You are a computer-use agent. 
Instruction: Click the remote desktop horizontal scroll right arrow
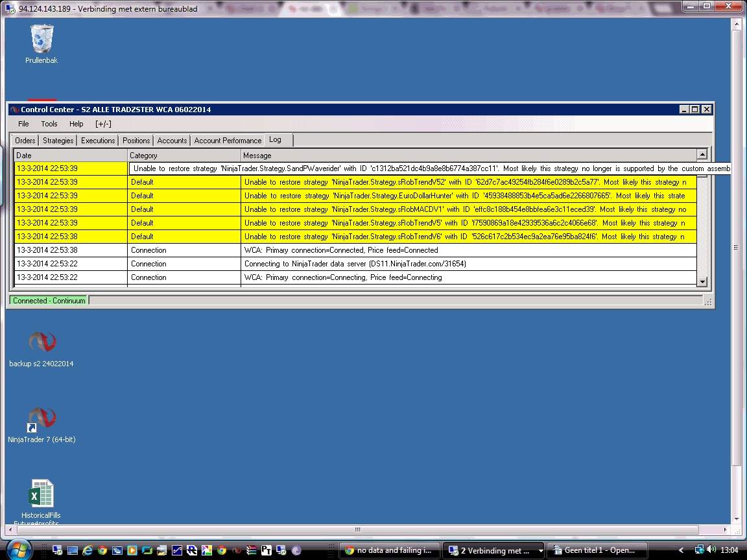tap(726, 530)
